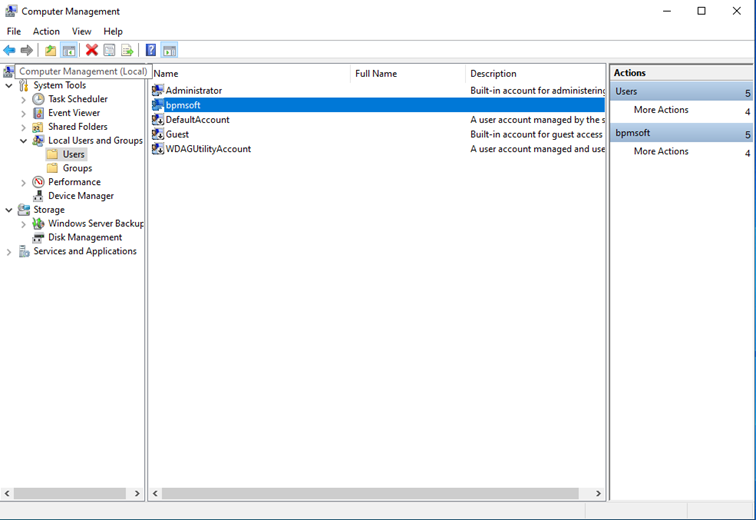Toggle the Show/Hide Console Tree toolbar icon
This screenshot has height=520, width=756.
click(69, 50)
